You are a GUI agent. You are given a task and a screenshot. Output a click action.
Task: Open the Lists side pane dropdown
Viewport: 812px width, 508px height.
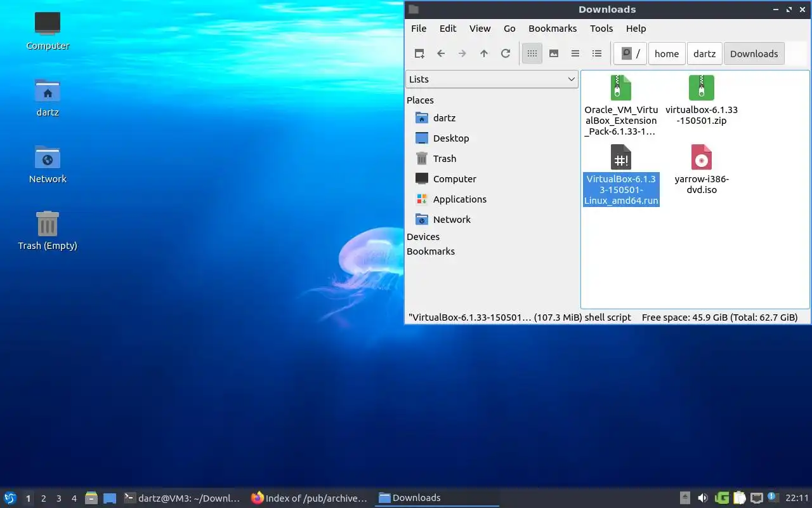(x=492, y=79)
